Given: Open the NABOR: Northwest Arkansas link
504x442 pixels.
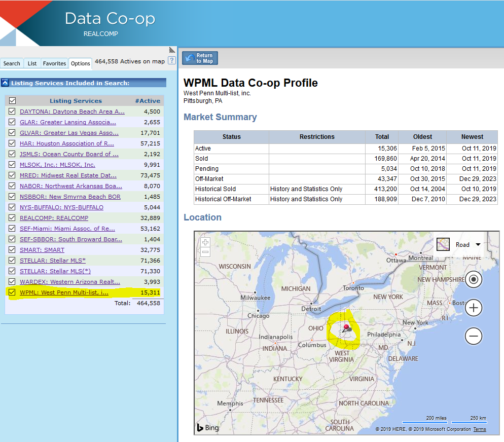Looking at the screenshot, I should coord(70,186).
